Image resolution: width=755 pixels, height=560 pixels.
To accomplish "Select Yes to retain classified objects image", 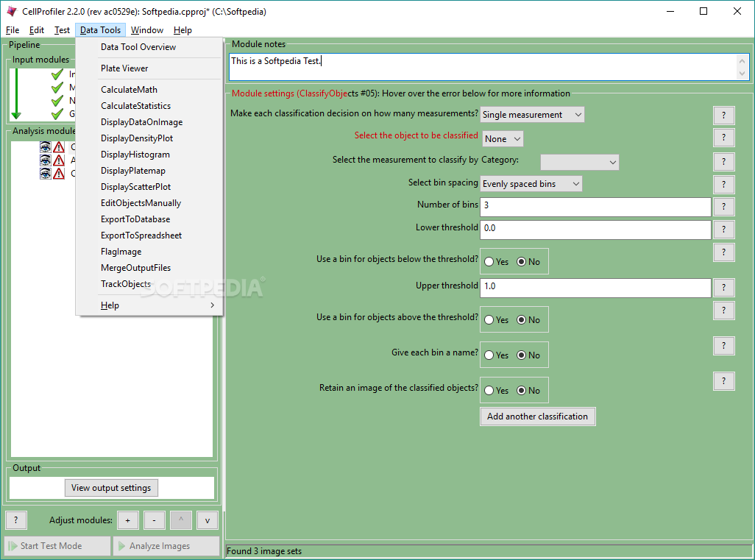I will click(x=497, y=391).
